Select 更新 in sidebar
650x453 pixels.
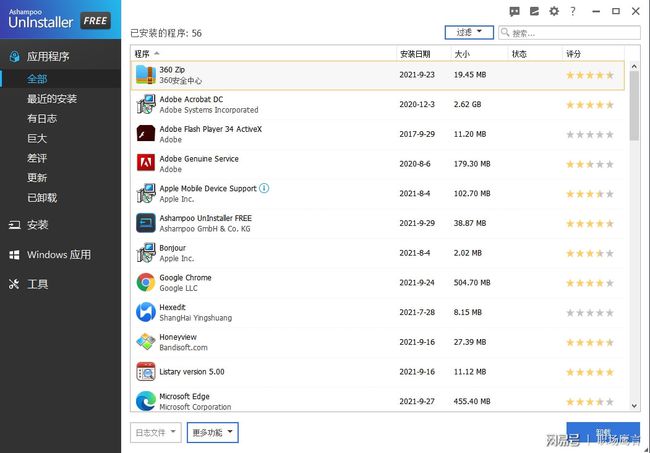37,178
